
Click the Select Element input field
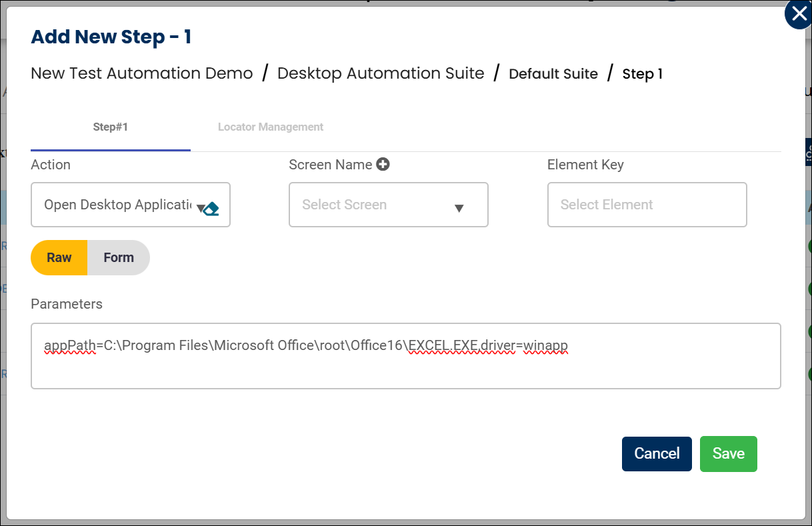tap(647, 205)
